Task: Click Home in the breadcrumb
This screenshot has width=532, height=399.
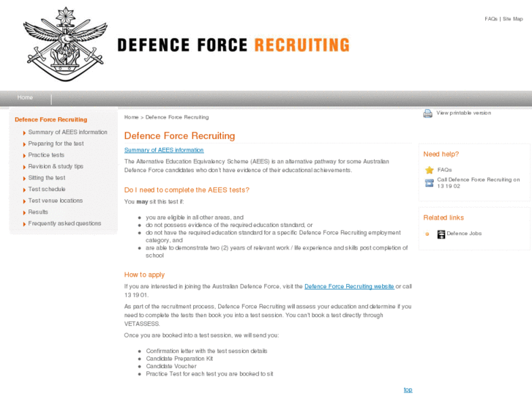Action: 131,117
